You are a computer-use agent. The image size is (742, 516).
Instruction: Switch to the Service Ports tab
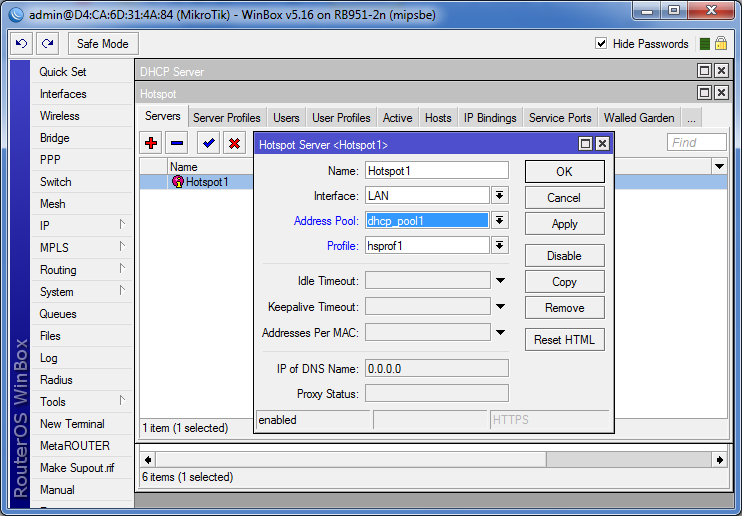560,117
